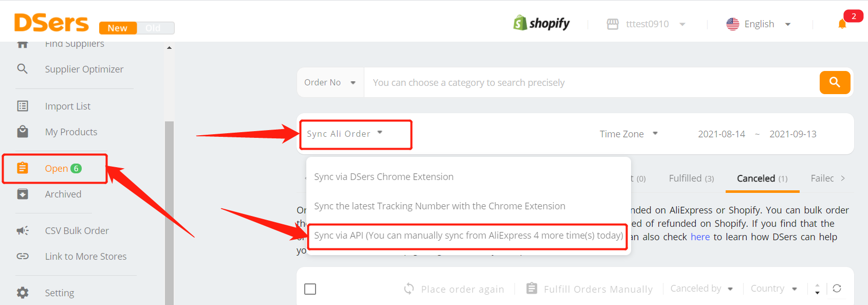The height and width of the screenshot is (305, 868).
Task: Click the My Products bag icon
Action: [23, 132]
